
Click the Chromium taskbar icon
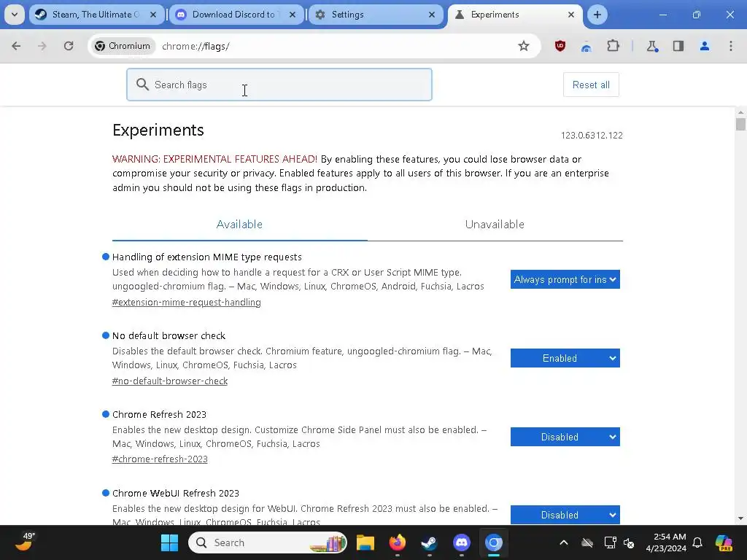coord(494,542)
